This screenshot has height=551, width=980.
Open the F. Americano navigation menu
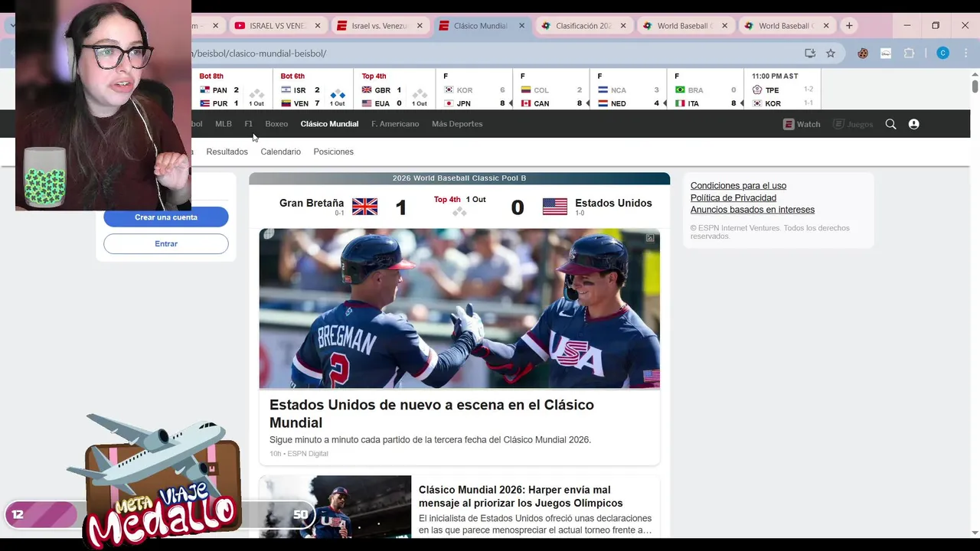(395, 124)
